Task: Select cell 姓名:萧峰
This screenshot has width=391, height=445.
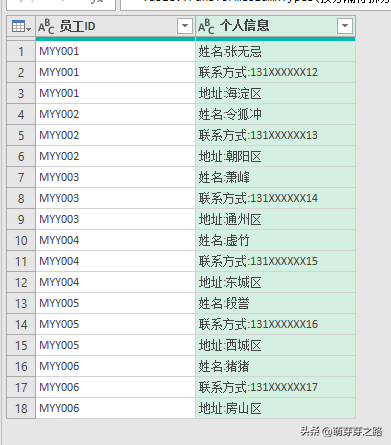Action: pos(275,177)
